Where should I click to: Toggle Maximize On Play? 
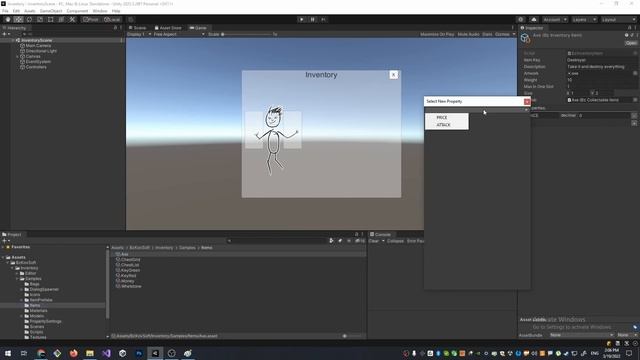click(x=437, y=34)
